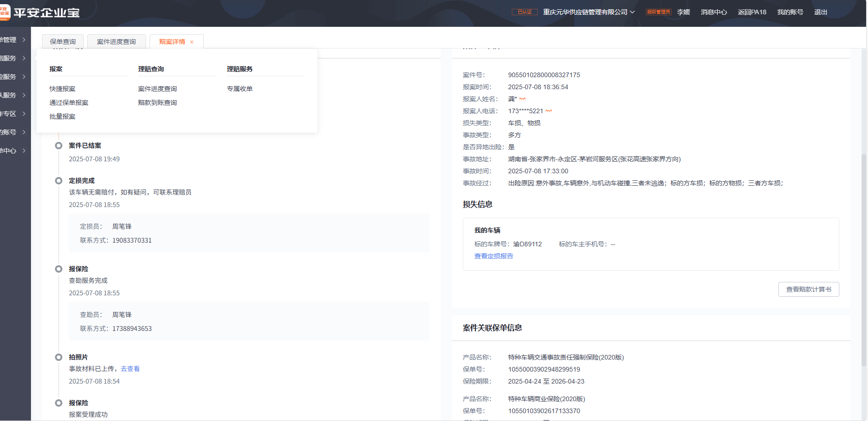Image resolution: width=868 pixels, height=421 pixels.
Task: Switch to the 案件进度查询 tab
Action: (116, 42)
